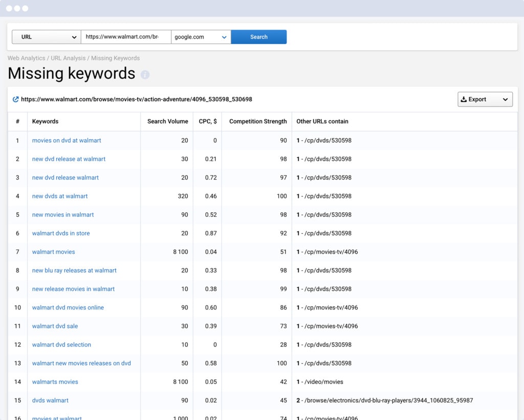Open external link icon next to walmart URL
This screenshot has height=420, width=524.
(15, 99)
